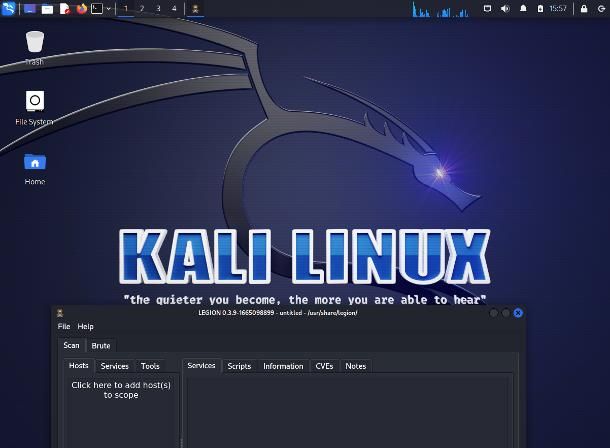The height and width of the screenshot is (448, 610).
Task: Open the terminal emulator launcher
Action: tap(97, 8)
